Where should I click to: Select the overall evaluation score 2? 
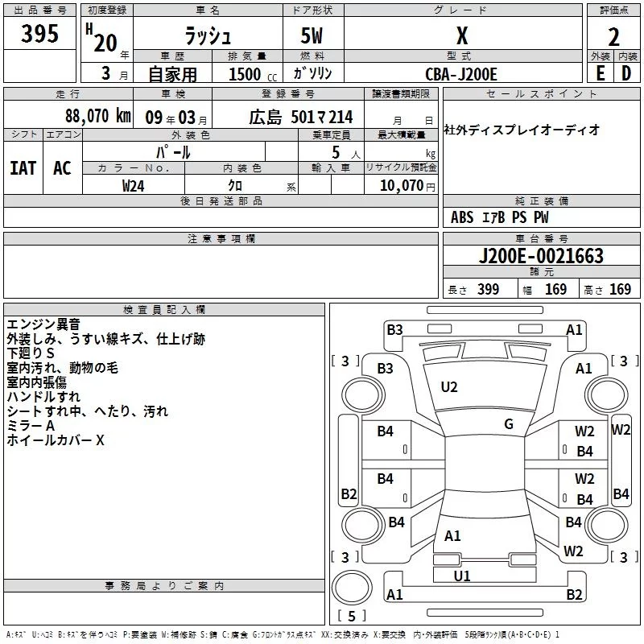[613, 36]
